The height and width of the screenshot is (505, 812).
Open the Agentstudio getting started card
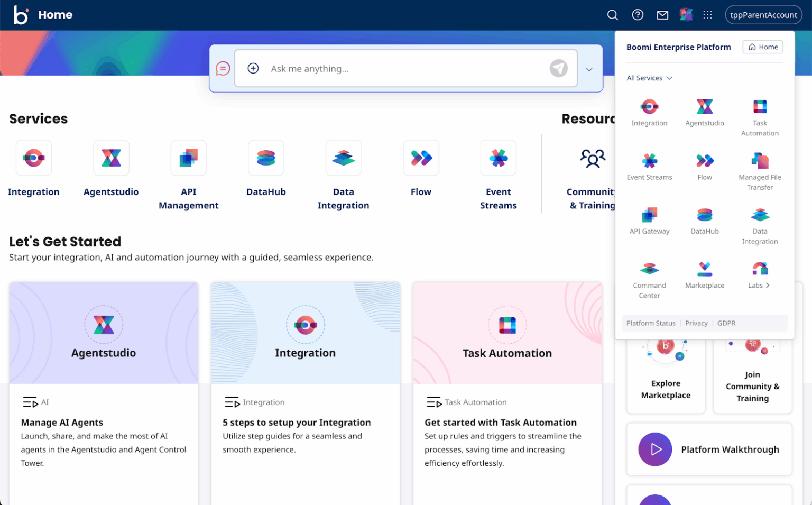pyautogui.click(x=104, y=333)
